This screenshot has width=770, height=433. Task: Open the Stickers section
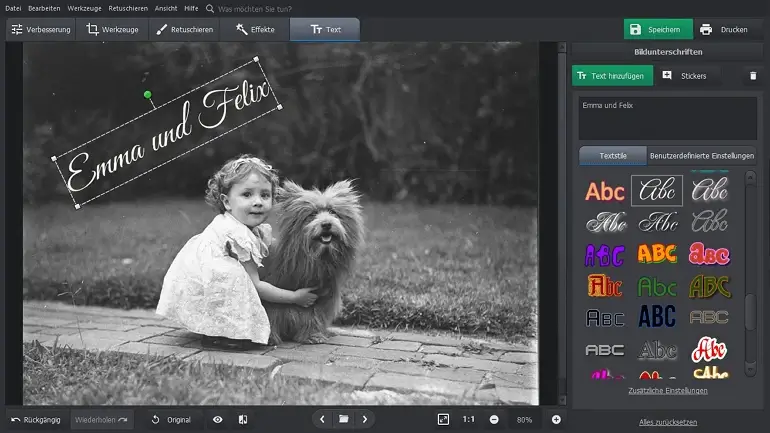[685, 76]
